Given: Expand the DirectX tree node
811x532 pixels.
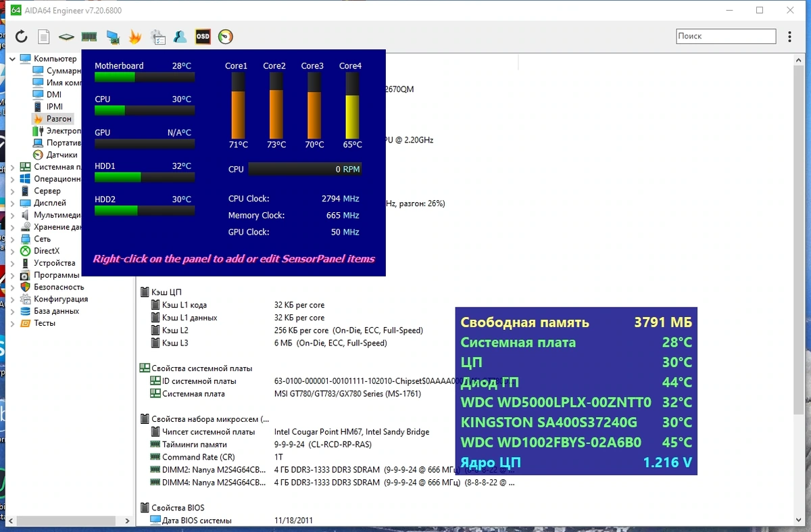Looking at the screenshot, I should (12, 251).
